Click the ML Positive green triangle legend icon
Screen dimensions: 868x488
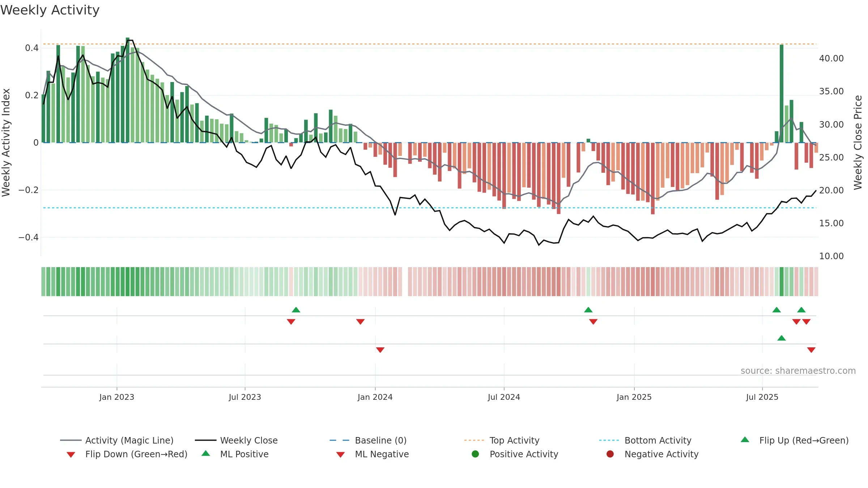point(206,453)
